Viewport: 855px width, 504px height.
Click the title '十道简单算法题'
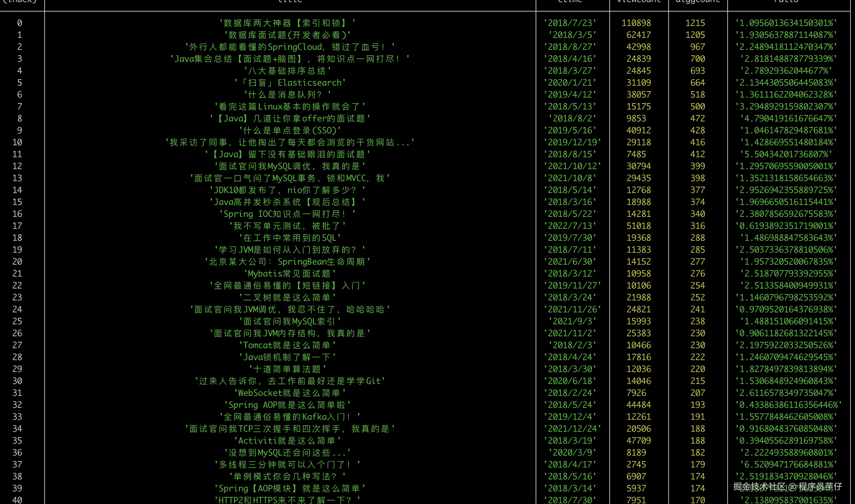click(x=287, y=369)
